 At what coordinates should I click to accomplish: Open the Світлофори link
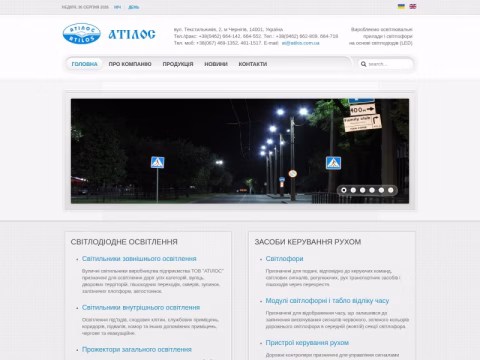pos(284,259)
